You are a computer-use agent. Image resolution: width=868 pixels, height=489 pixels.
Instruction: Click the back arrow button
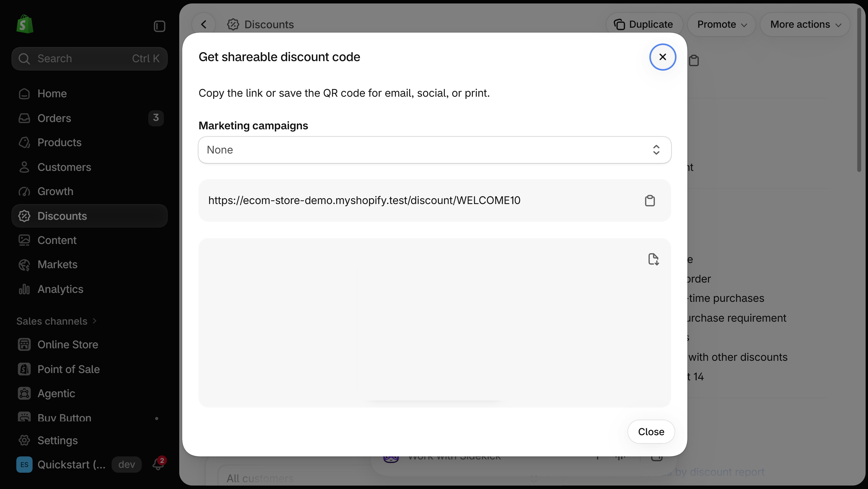point(203,24)
